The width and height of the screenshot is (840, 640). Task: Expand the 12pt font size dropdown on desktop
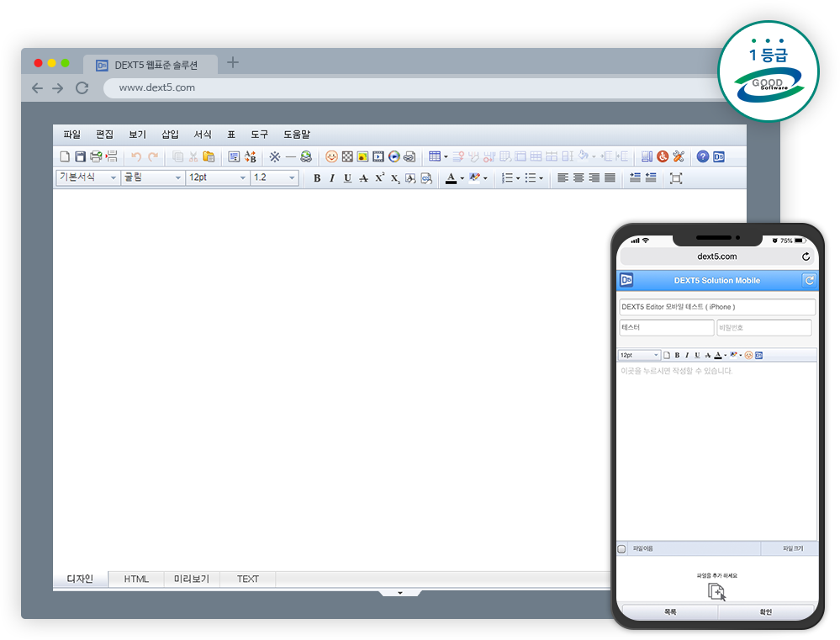click(x=218, y=177)
